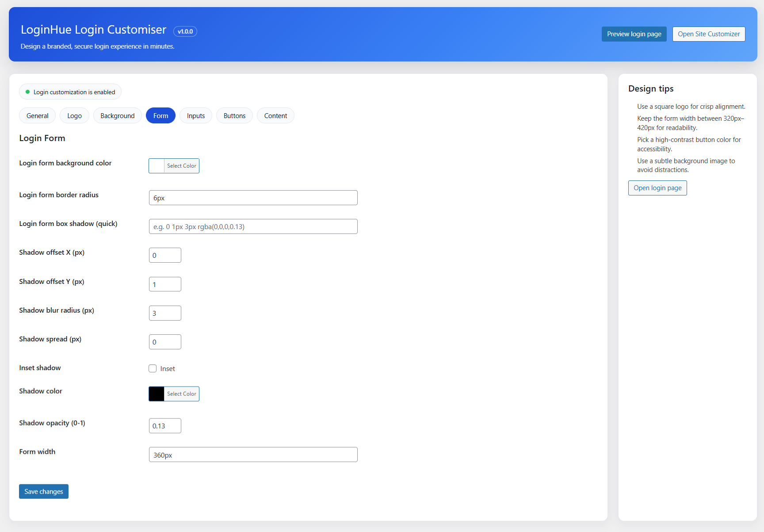Open the shadow color picker
The height and width of the screenshot is (532, 764).
(x=181, y=394)
